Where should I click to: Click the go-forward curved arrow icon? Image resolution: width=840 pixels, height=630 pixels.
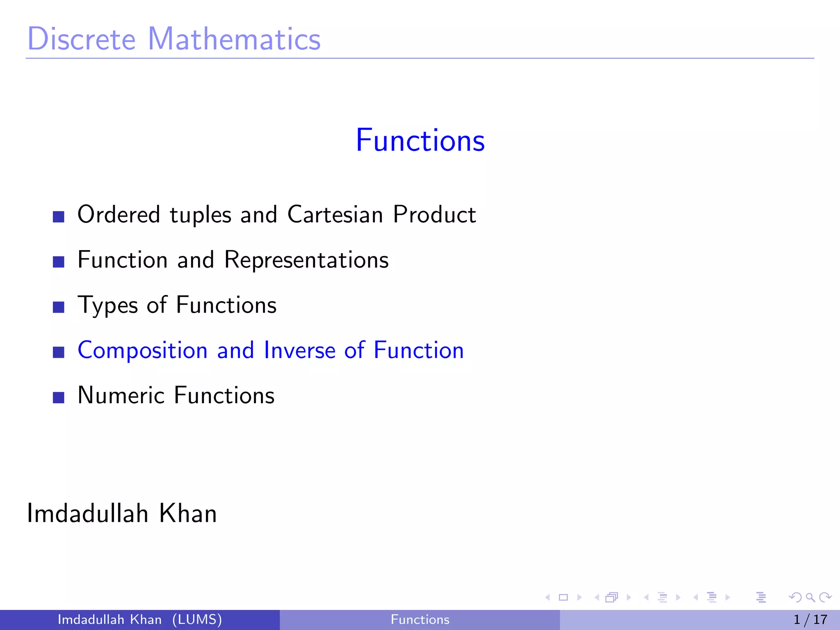[825, 598]
